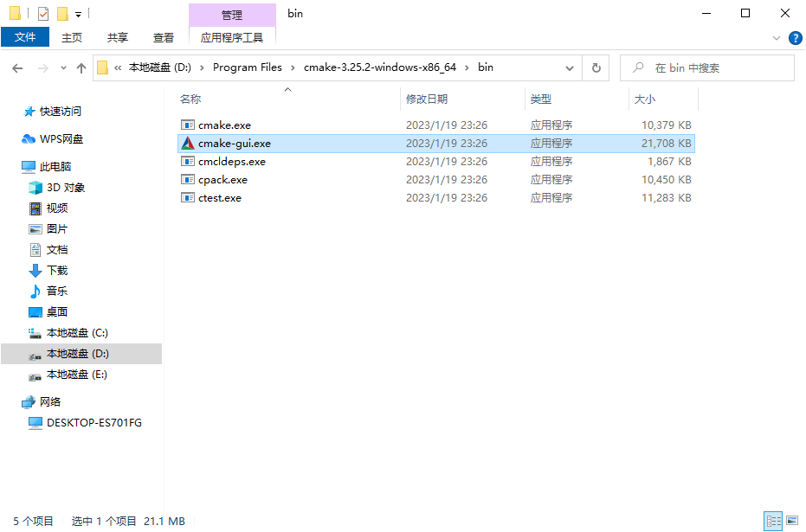Switch to the 查看 ribbon tab
This screenshot has height=532, width=806.
[x=164, y=38]
